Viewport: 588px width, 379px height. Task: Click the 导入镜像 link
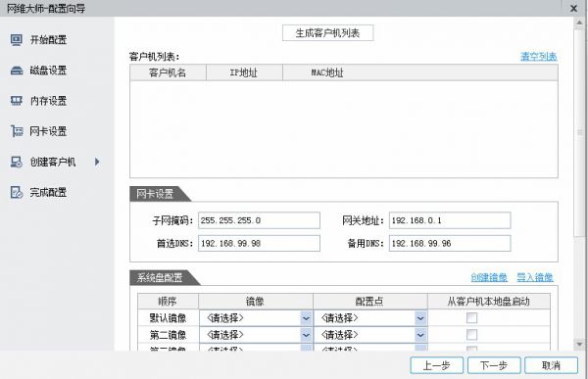535,277
